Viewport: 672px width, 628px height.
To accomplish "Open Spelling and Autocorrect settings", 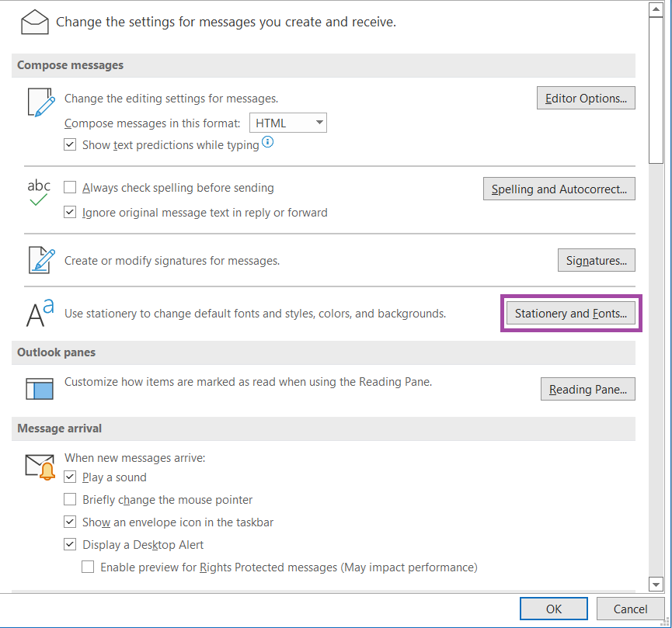I will 559,189.
